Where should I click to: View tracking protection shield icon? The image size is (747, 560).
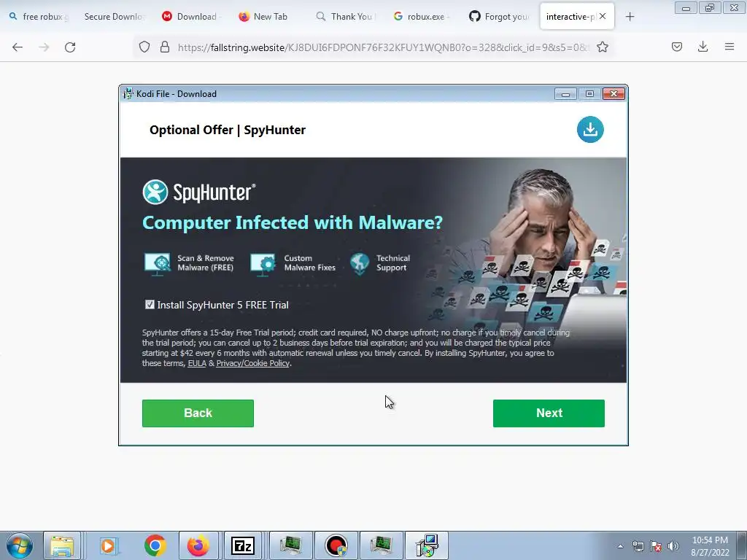pos(144,47)
